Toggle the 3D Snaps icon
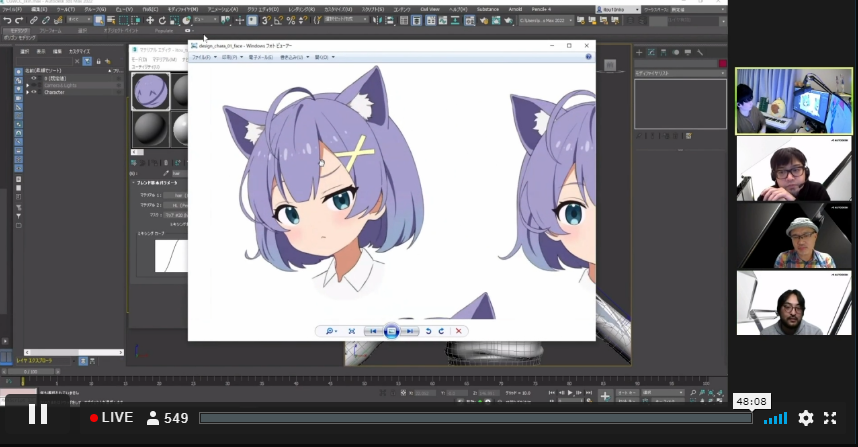The image size is (858, 447). pyautogui.click(x=266, y=20)
